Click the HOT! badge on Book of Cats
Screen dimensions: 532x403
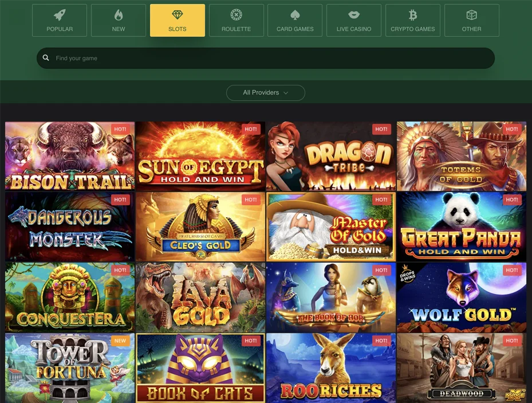pyautogui.click(x=251, y=341)
